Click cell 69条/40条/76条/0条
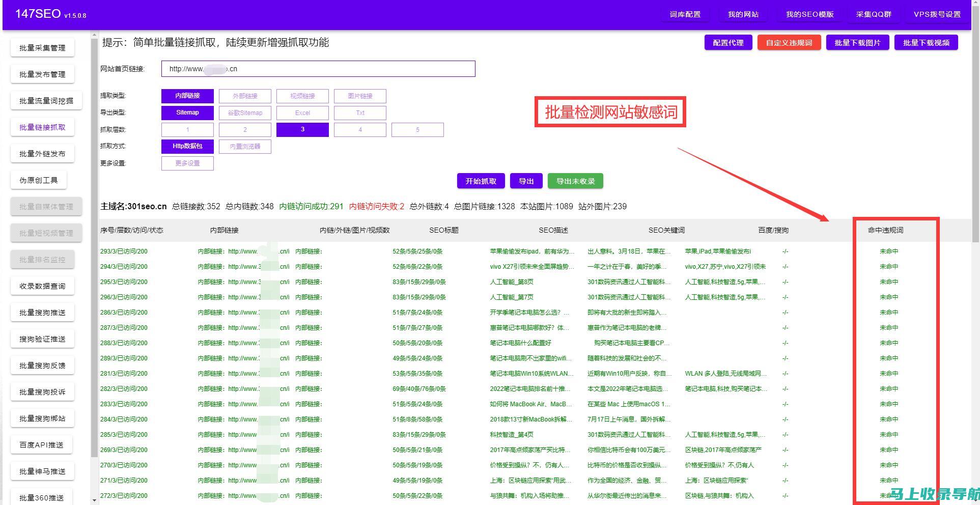 [x=419, y=389]
